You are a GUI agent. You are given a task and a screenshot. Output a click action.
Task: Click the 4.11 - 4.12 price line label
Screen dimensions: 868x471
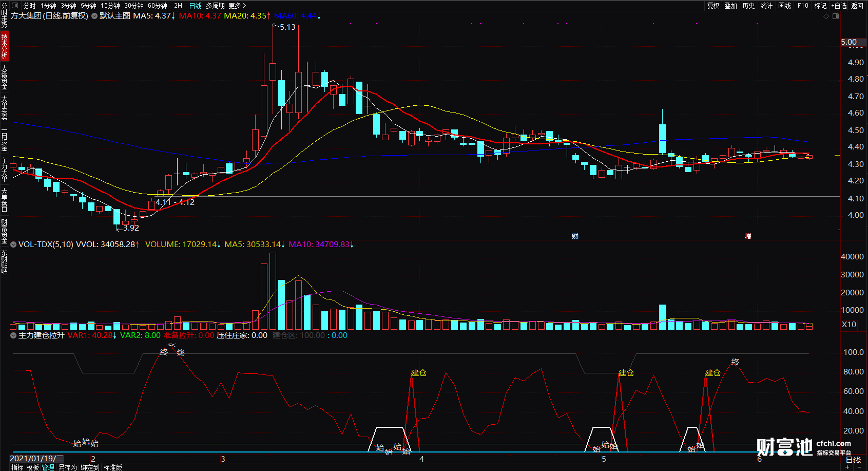coord(175,202)
